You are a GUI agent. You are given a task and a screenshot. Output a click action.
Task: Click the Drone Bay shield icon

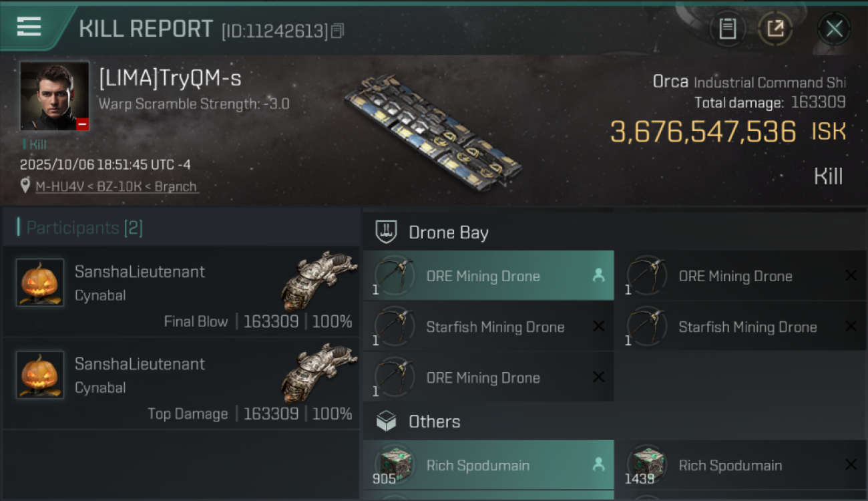pyautogui.click(x=387, y=232)
